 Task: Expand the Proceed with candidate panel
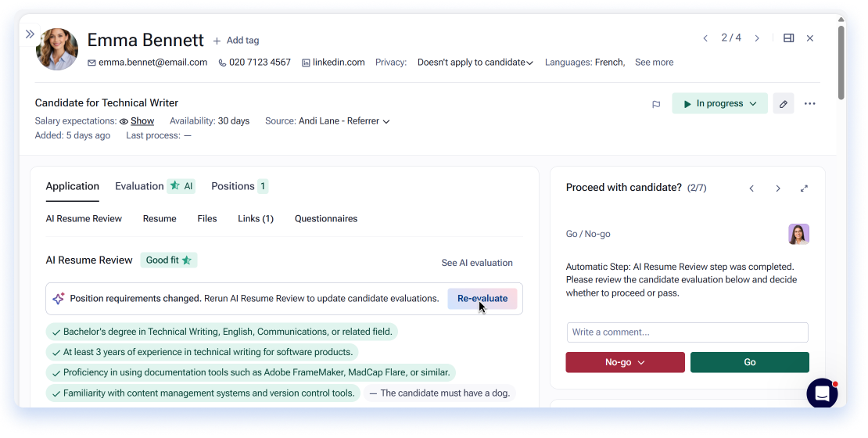[x=804, y=188]
